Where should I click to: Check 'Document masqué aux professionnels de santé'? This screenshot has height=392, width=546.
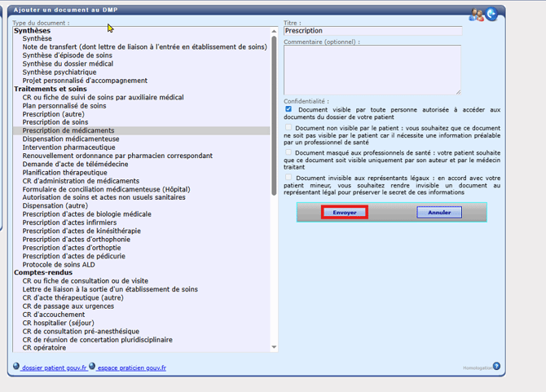pos(288,152)
